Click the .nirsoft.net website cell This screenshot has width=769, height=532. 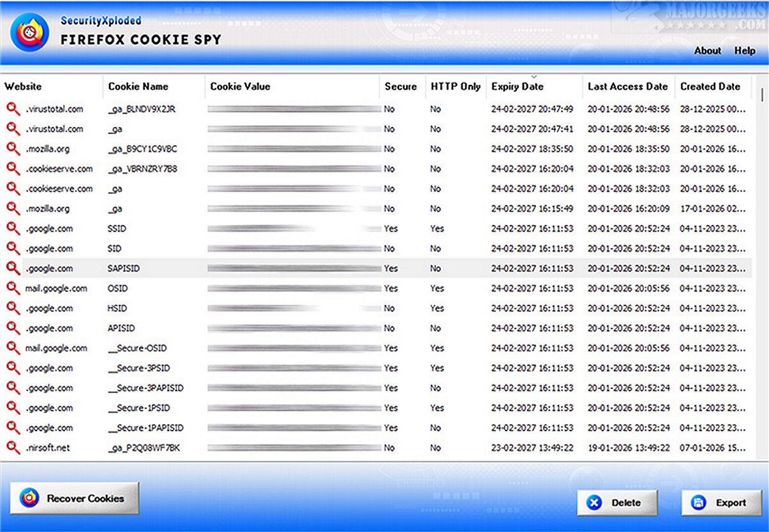(48, 448)
